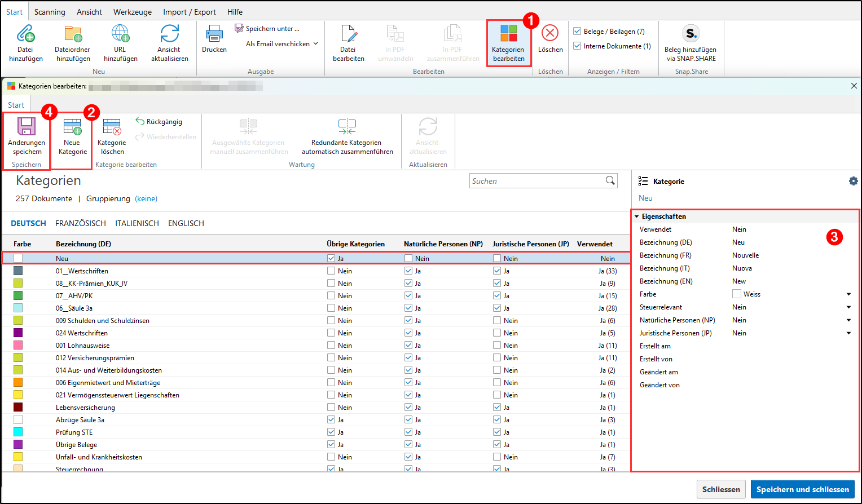Select the URL hinzufügen icon
Screen dimensions: 862x504
[120, 34]
